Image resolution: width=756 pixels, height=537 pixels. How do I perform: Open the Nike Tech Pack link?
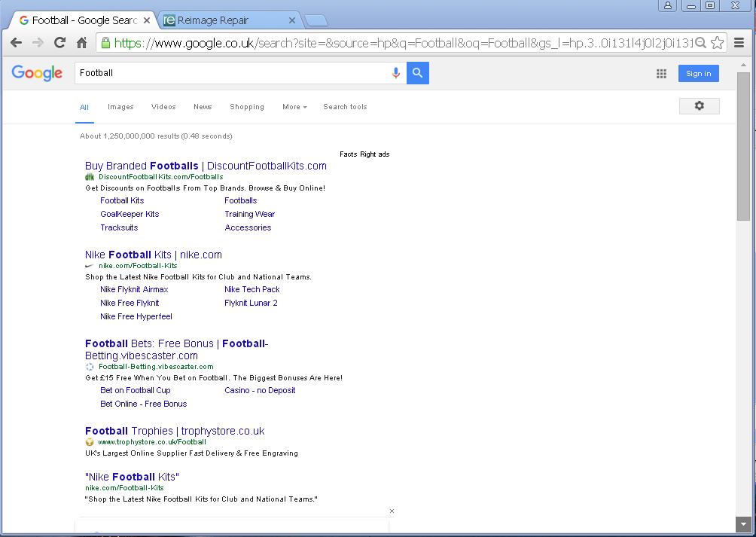[251, 289]
